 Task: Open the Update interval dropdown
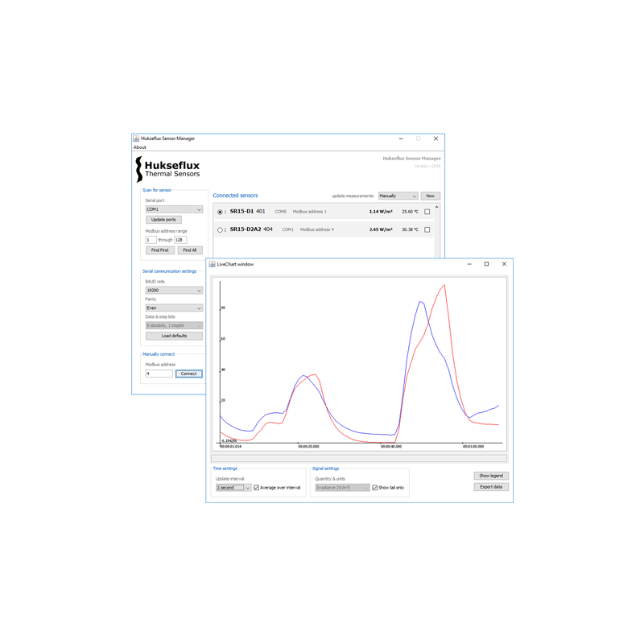pos(233,488)
